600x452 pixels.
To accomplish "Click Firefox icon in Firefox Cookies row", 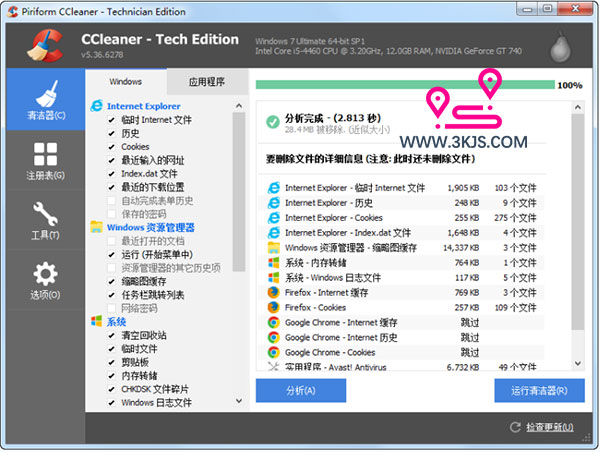I will pos(274,307).
